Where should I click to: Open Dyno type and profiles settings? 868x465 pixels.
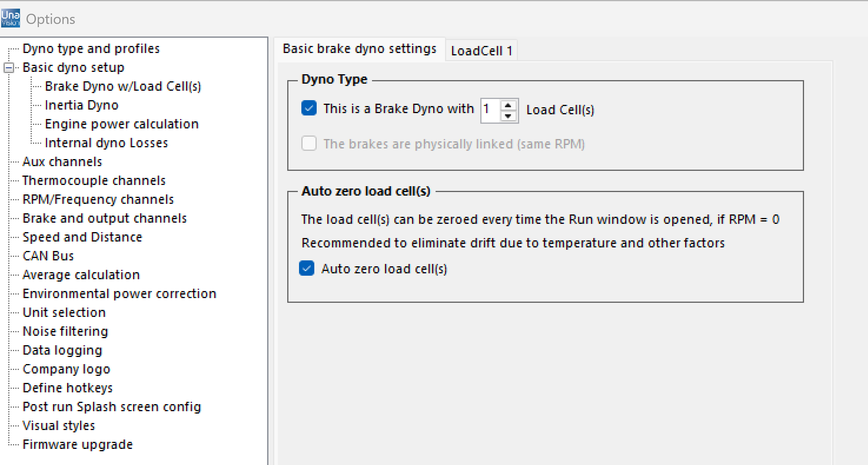91,49
